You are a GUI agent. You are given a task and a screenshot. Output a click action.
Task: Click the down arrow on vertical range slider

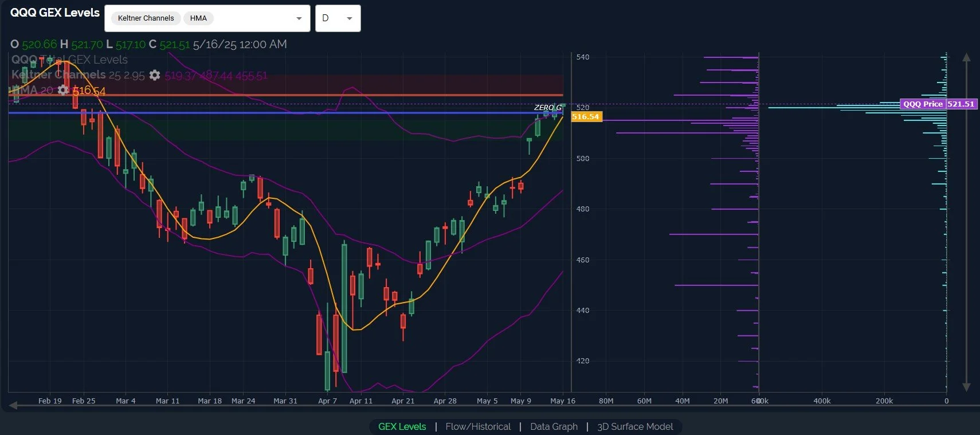pyautogui.click(x=966, y=387)
